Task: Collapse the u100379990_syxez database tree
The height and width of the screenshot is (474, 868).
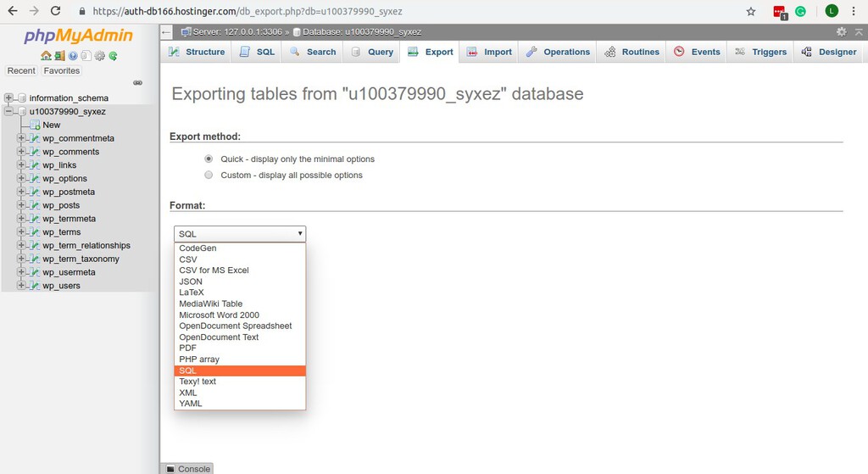Action: point(8,111)
